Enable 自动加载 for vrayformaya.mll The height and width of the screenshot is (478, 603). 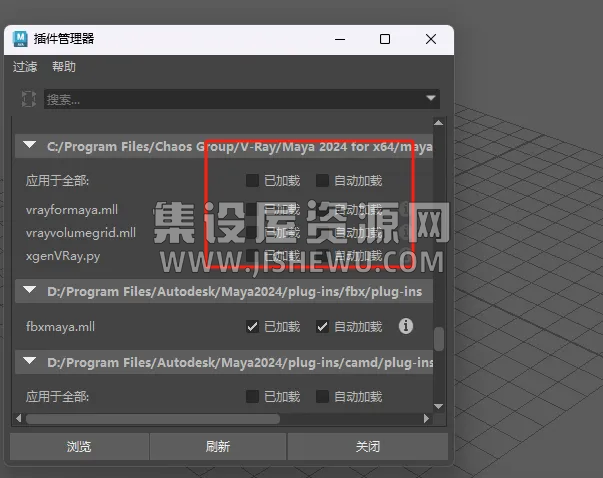click(322, 210)
